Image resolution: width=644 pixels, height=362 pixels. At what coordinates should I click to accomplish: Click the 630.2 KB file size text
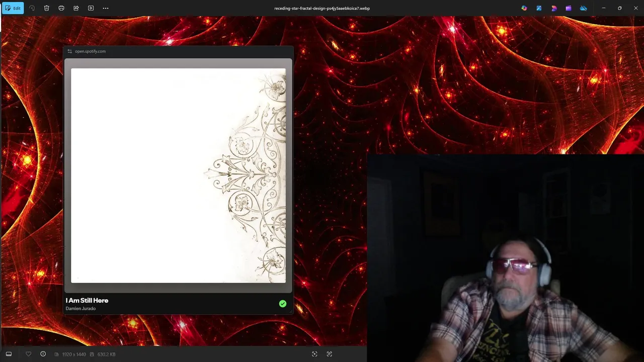tap(106, 354)
